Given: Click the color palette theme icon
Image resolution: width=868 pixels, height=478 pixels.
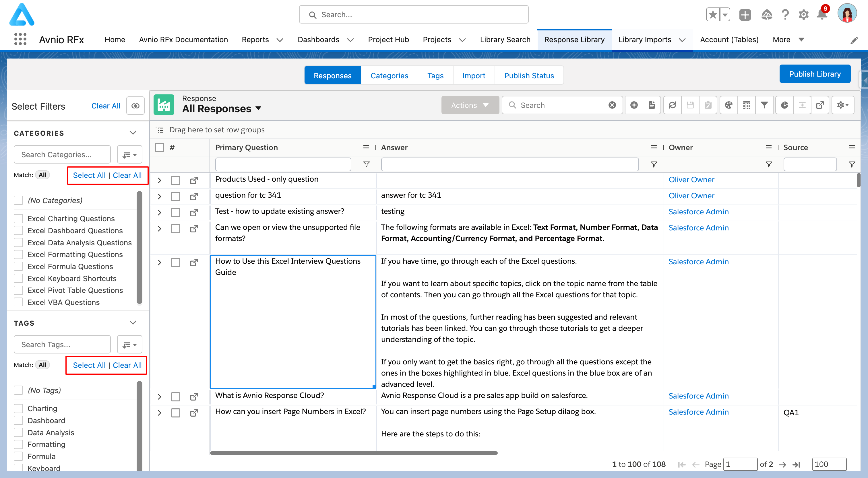Looking at the screenshot, I should click(728, 105).
